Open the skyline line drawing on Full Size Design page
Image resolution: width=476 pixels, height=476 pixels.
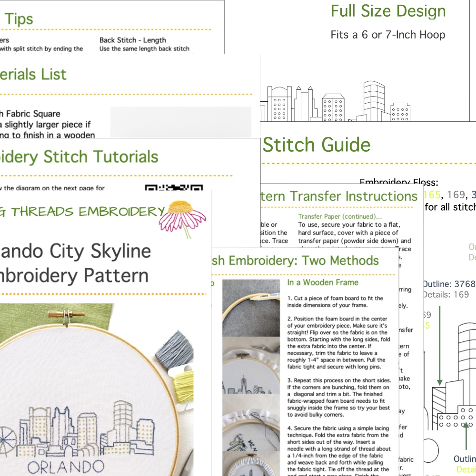335,101
